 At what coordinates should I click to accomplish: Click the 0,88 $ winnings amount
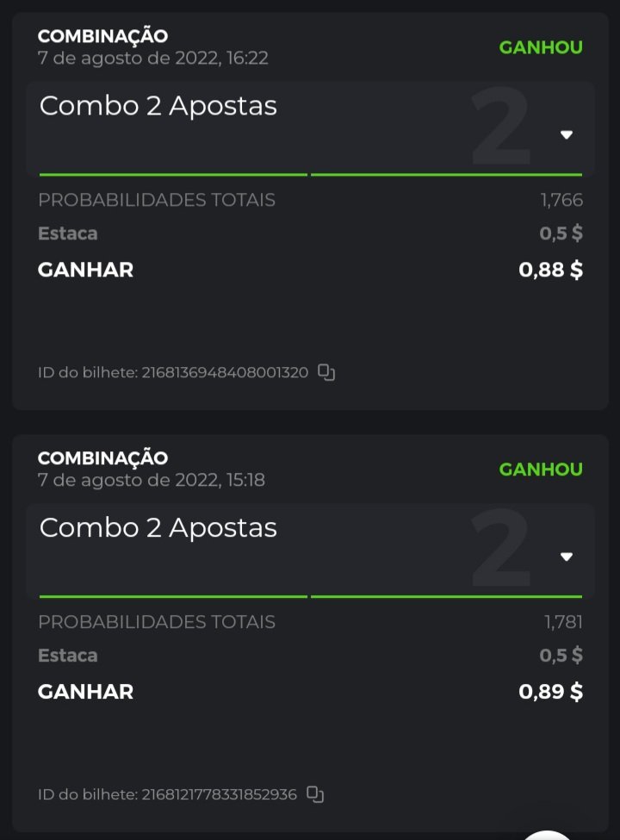(550, 270)
